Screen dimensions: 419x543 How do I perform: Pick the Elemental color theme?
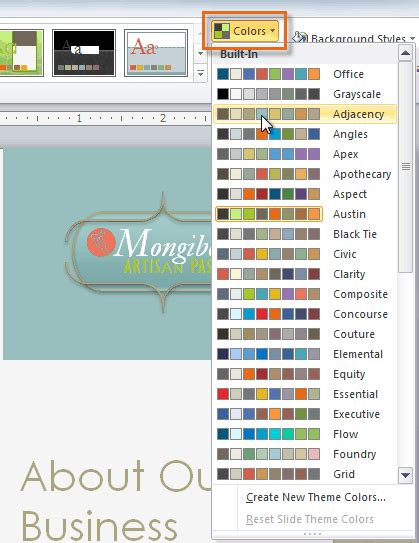pyautogui.click(x=305, y=354)
